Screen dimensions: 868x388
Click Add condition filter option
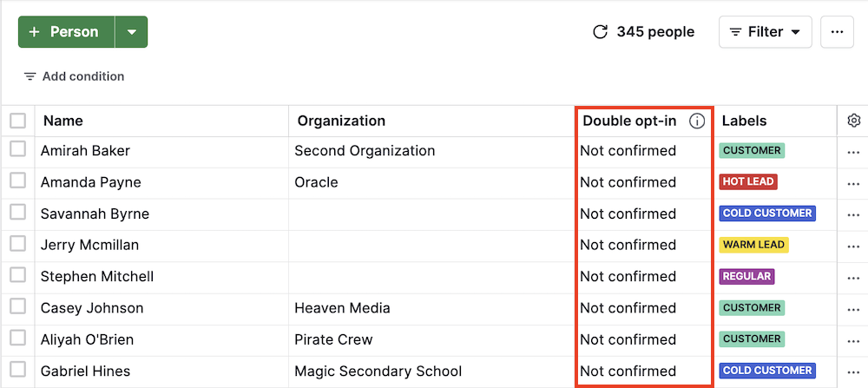[x=74, y=76]
